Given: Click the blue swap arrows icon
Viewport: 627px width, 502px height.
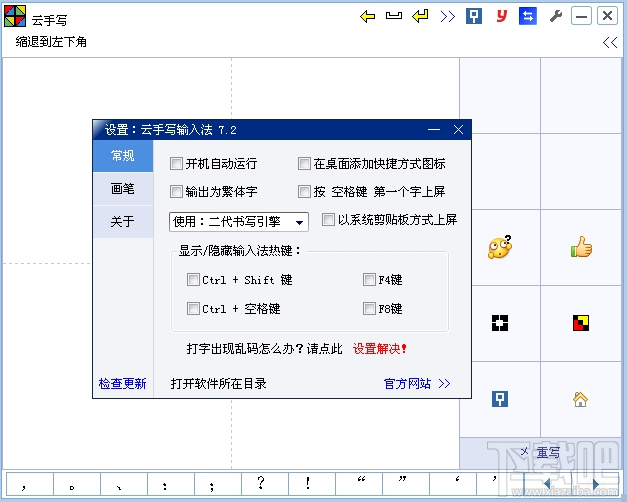Looking at the screenshot, I should (x=527, y=16).
